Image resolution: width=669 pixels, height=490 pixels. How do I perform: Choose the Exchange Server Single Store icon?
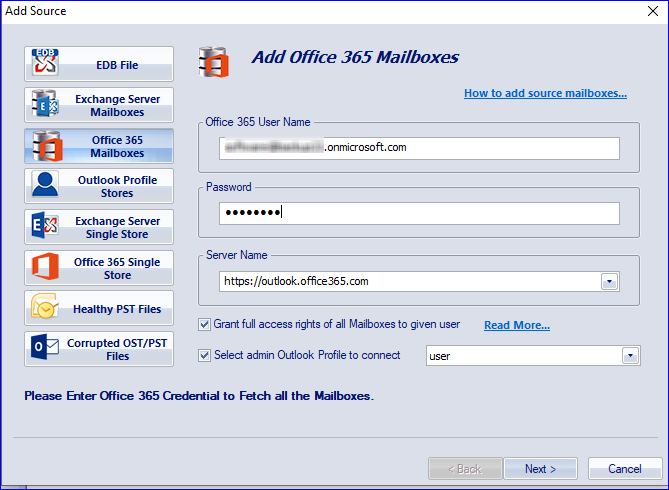click(x=45, y=225)
